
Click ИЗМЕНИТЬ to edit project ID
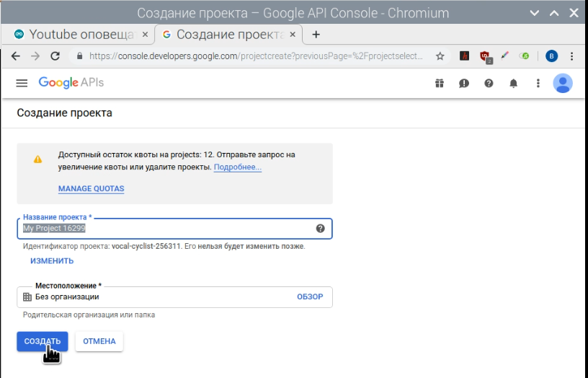[x=52, y=261]
